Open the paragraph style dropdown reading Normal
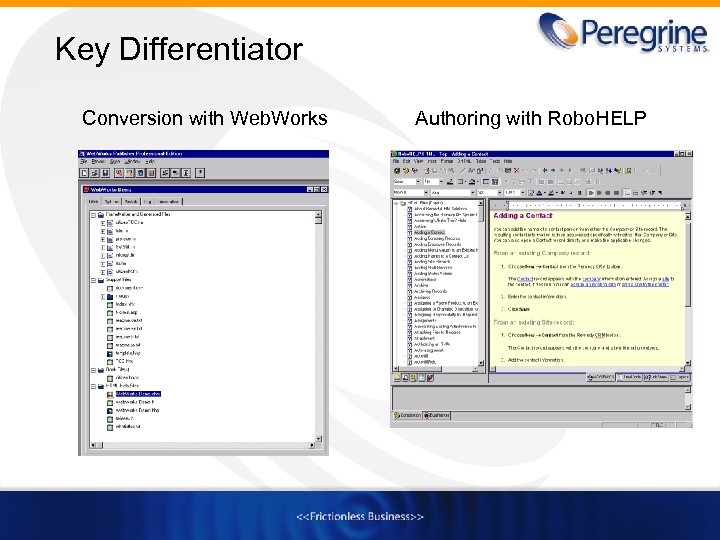This screenshot has height=540, width=720. (x=425, y=193)
